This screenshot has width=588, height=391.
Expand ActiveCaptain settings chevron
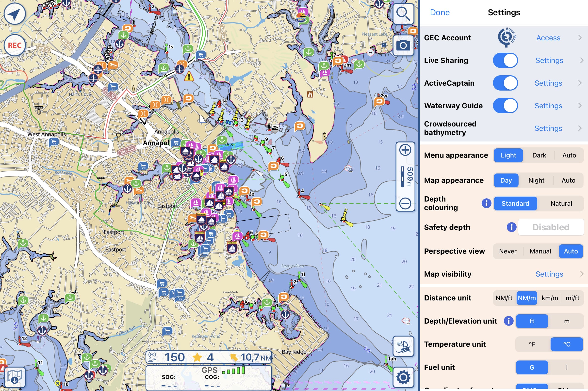[x=580, y=83]
